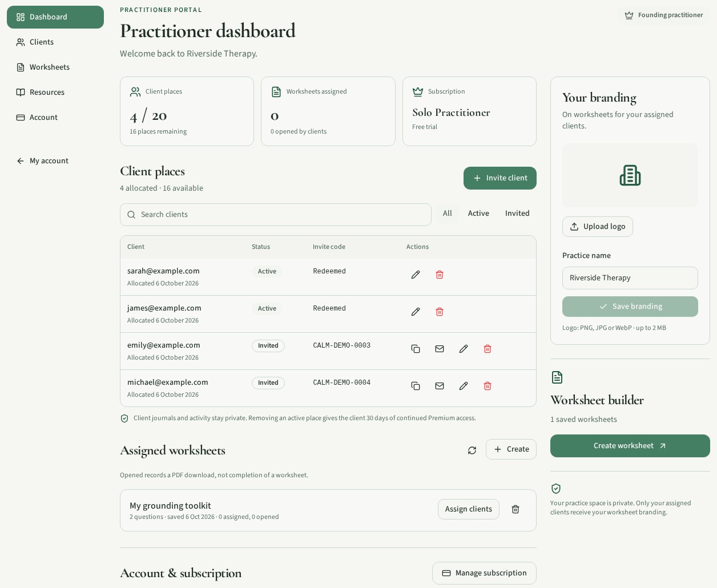Click the search magnifier icon
The height and width of the screenshot is (588, 717).
click(131, 215)
